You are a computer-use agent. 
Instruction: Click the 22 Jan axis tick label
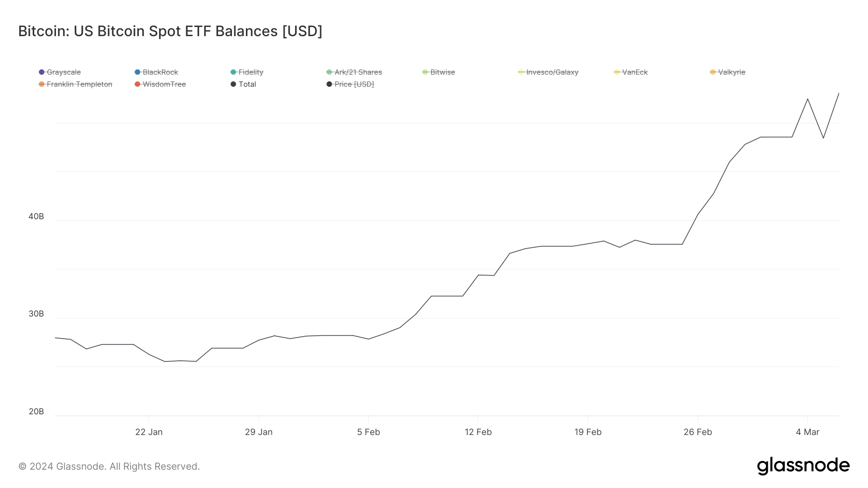149,432
